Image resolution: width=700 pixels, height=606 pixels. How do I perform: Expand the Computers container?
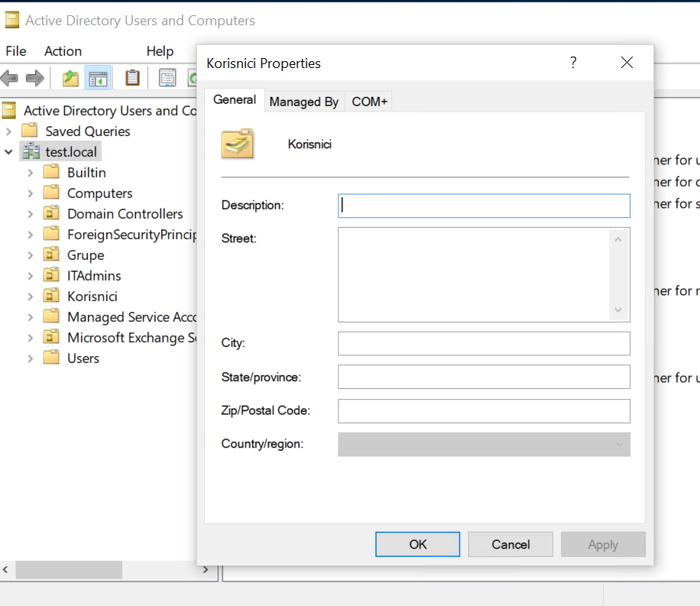pyautogui.click(x=30, y=193)
